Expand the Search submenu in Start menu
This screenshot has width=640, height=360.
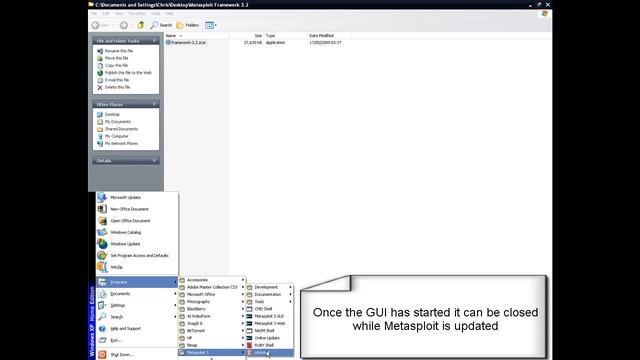pos(137,317)
